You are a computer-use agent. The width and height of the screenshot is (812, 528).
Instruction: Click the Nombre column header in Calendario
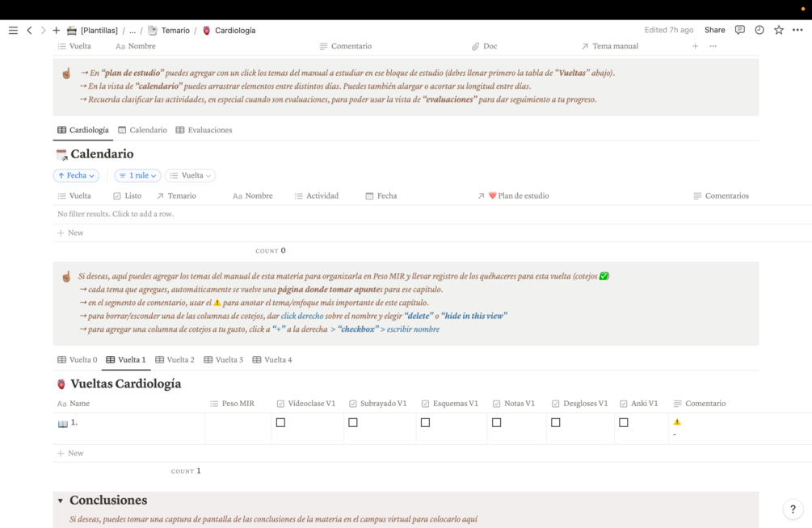(x=253, y=195)
